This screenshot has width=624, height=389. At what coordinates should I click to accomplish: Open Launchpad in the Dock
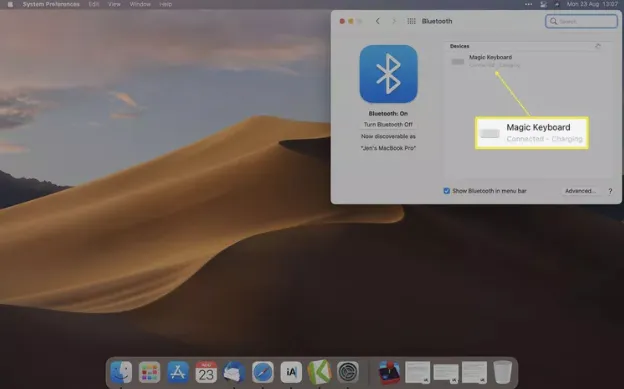click(x=149, y=372)
